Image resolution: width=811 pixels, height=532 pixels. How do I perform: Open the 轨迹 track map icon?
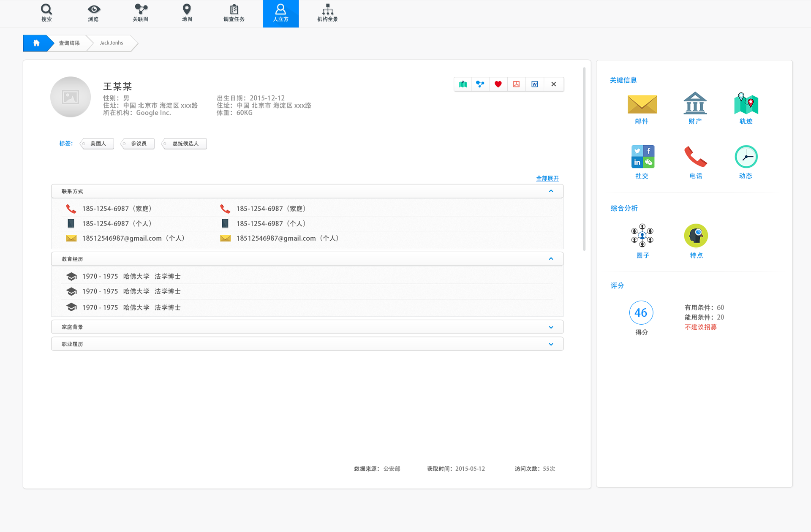[x=746, y=103]
